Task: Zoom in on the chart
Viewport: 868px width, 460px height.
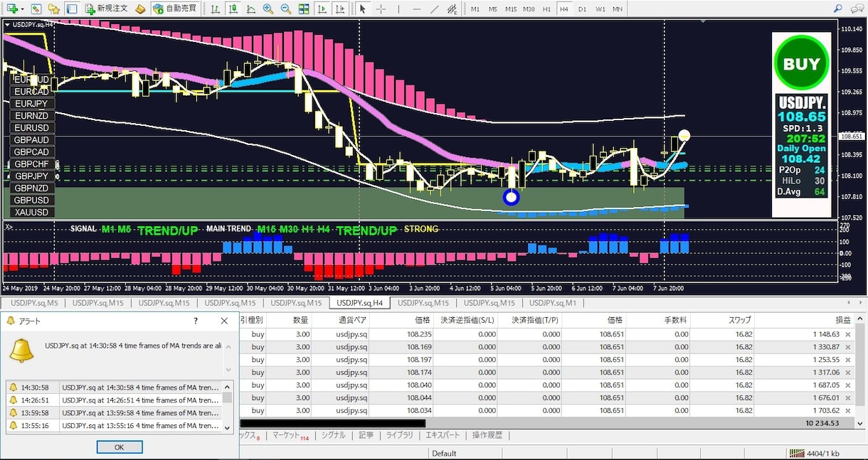Action: [x=268, y=9]
